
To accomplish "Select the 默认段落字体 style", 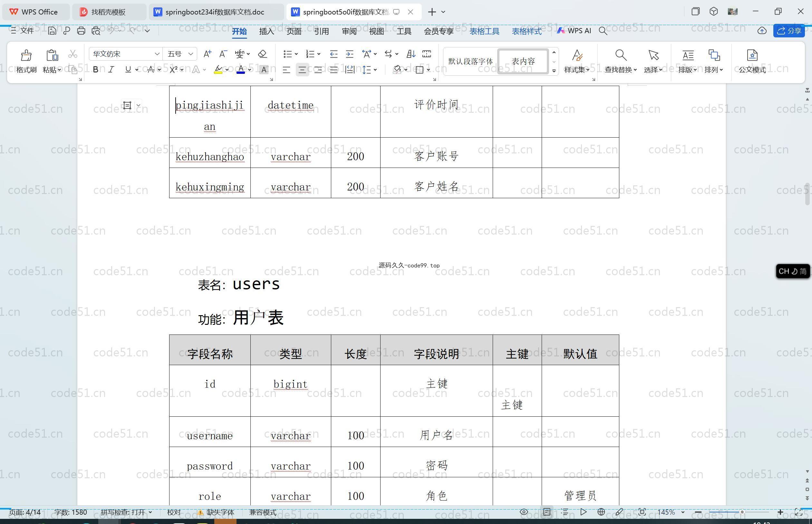I will 470,61.
